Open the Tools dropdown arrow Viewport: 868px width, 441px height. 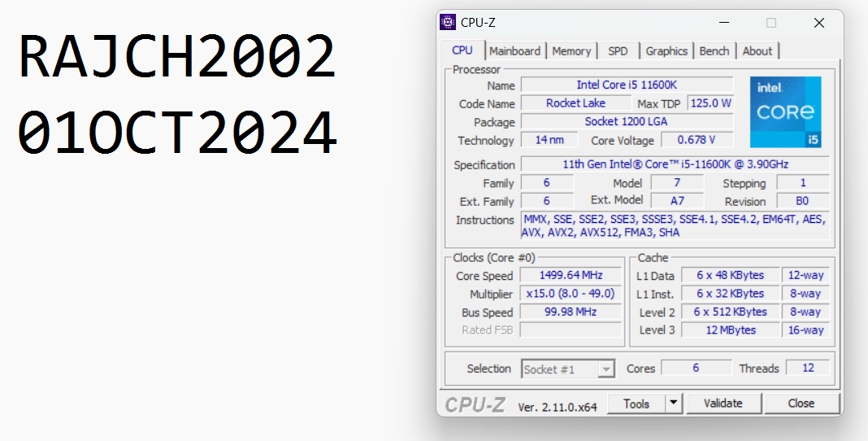point(673,404)
